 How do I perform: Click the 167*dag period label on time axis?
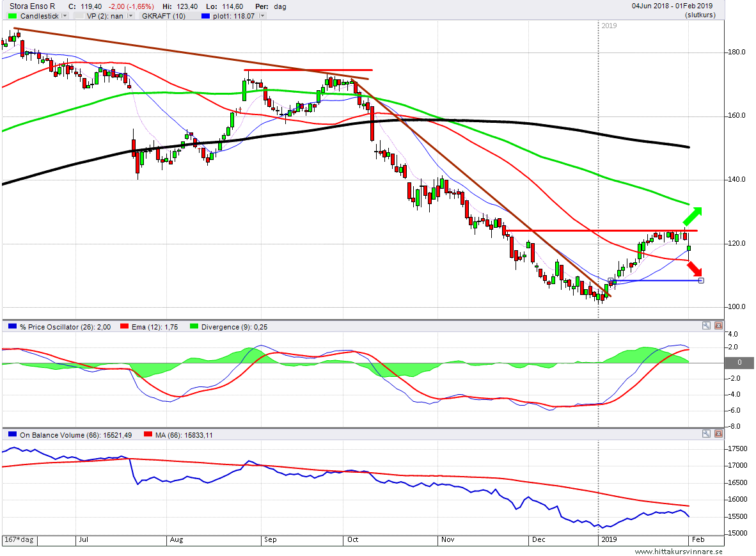pyautogui.click(x=19, y=539)
